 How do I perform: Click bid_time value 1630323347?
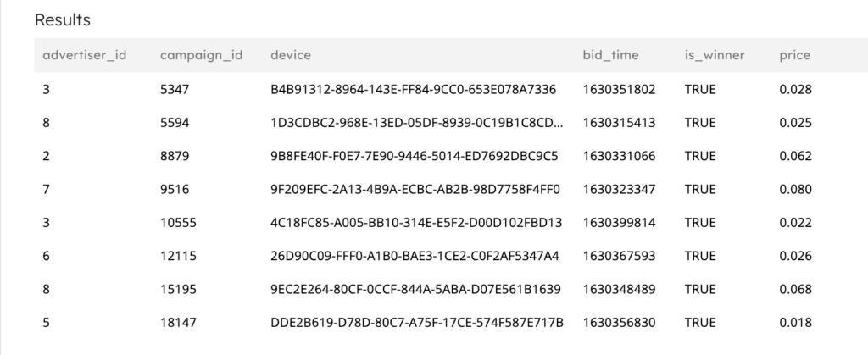pyautogui.click(x=619, y=189)
